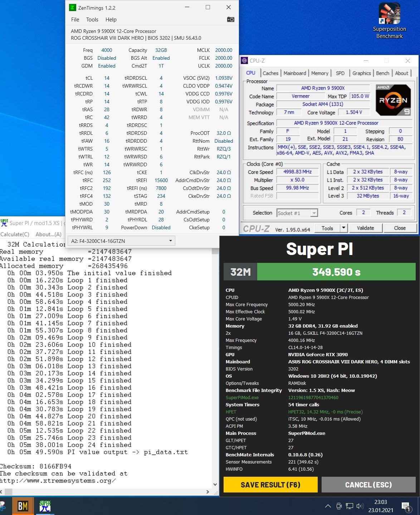Switch to Memory tab in CPU-Z
The image size is (420, 515).
(x=320, y=73)
